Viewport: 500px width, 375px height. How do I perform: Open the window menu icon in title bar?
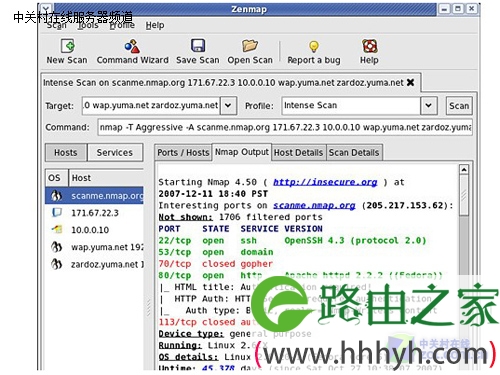click(46, 8)
